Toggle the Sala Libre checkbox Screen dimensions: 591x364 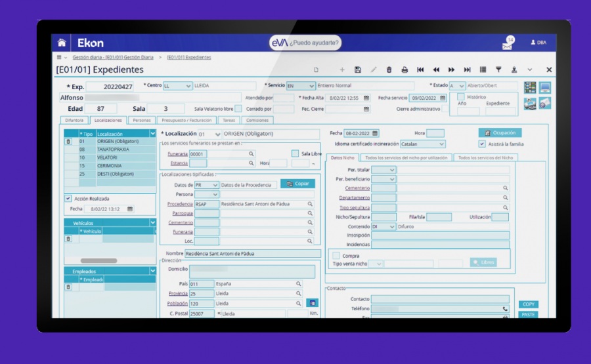(295, 153)
